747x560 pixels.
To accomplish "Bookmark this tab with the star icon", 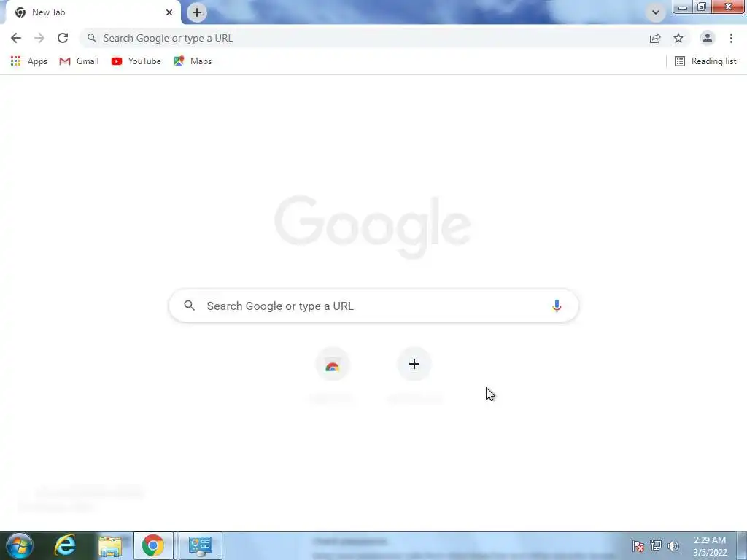I will point(678,38).
